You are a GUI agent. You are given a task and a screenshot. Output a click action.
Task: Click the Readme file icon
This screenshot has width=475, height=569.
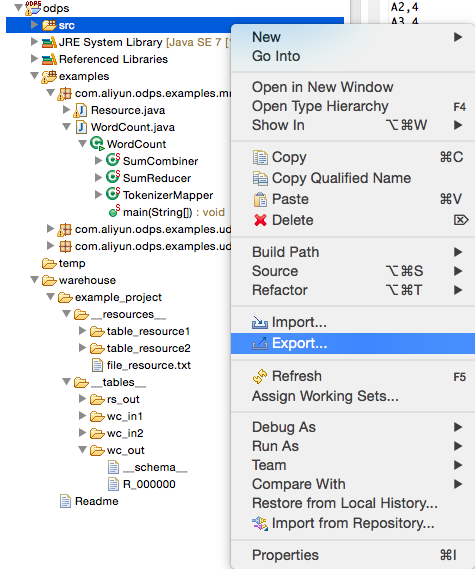(65, 501)
